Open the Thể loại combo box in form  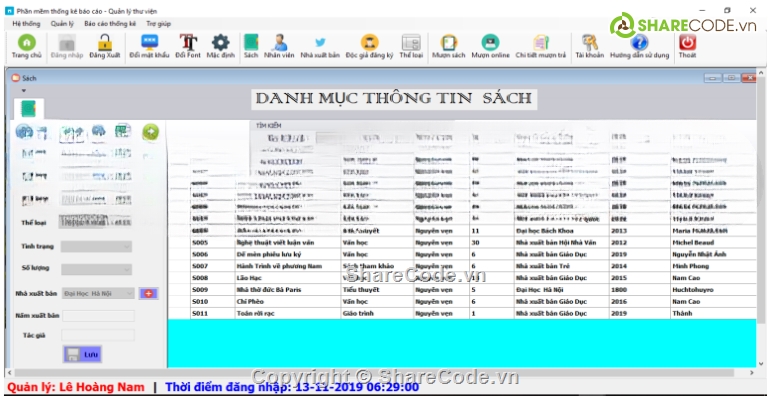(x=95, y=223)
